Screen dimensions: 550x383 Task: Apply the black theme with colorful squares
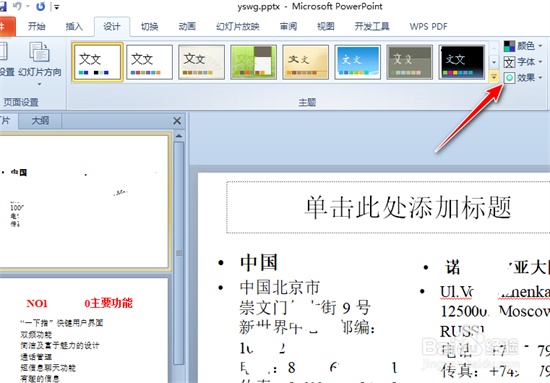tap(462, 62)
